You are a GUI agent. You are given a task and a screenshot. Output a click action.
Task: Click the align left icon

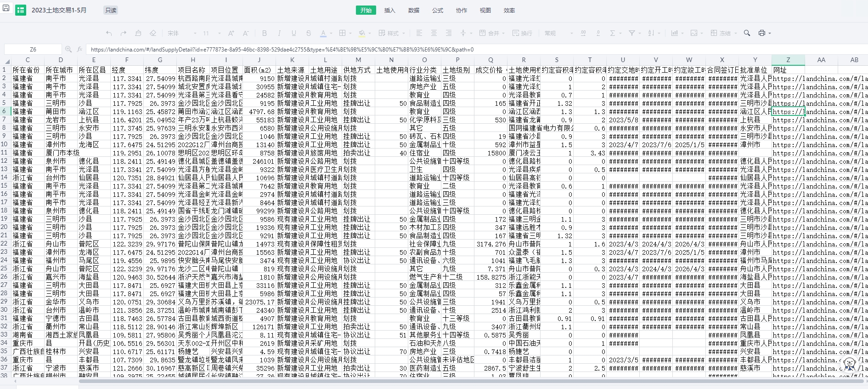pyautogui.click(x=419, y=33)
